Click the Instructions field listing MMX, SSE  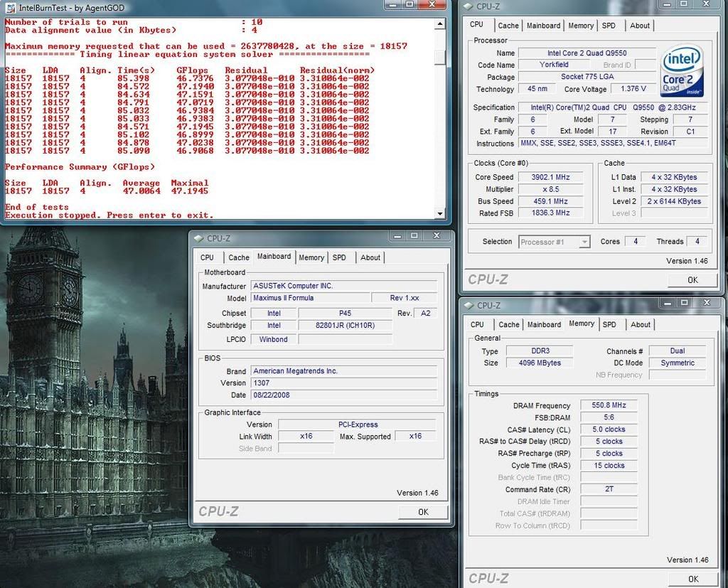pyautogui.click(x=613, y=143)
